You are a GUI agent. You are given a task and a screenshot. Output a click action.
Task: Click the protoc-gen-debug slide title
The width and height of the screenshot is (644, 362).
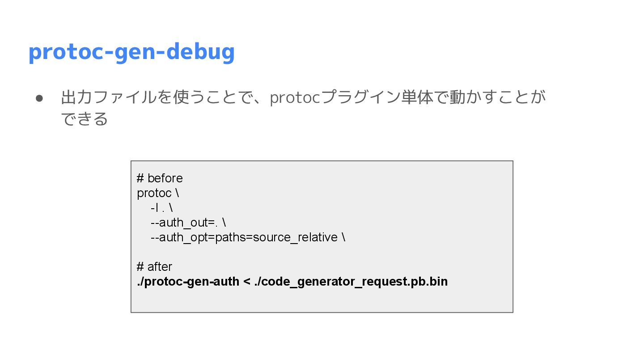[x=131, y=52]
